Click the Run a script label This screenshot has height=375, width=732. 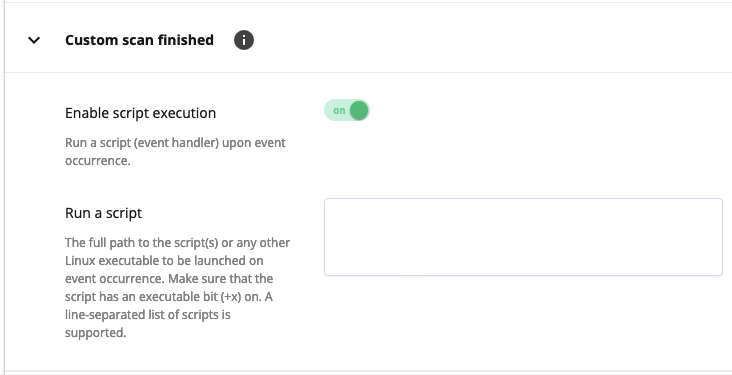coord(103,213)
